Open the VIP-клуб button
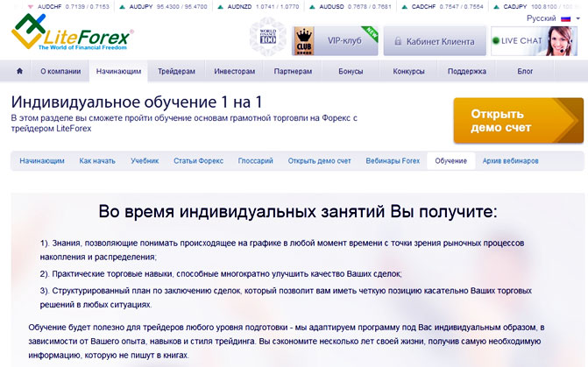The height and width of the screenshot is (367, 588). (x=335, y=41)
